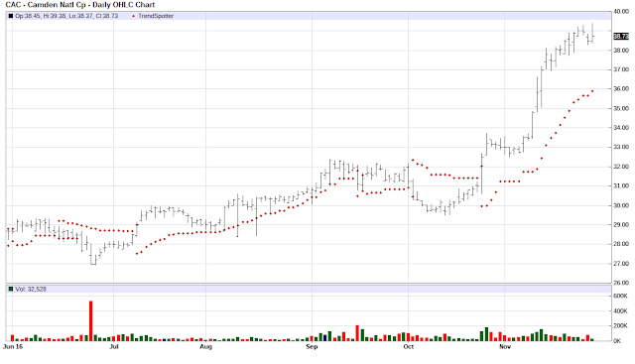Click the black OHLC legend square
The height and width of the screenshot is (364, 635).
coord(11,16)
